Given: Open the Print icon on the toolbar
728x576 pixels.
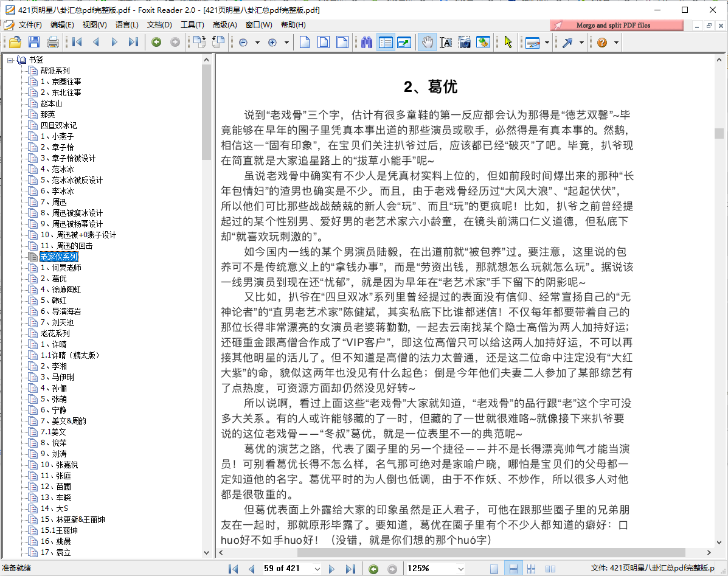Looking at the screenshot, I should tap(54, 42).
